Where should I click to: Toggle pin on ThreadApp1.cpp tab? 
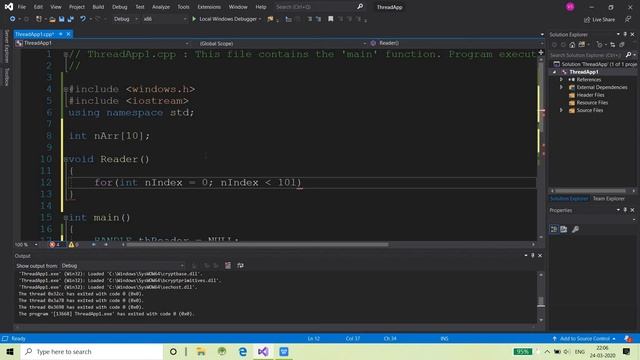point(61,34)
